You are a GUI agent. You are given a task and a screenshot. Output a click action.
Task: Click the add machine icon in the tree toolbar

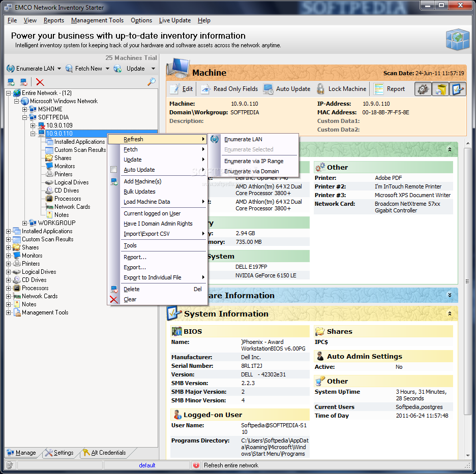[11, 82]
